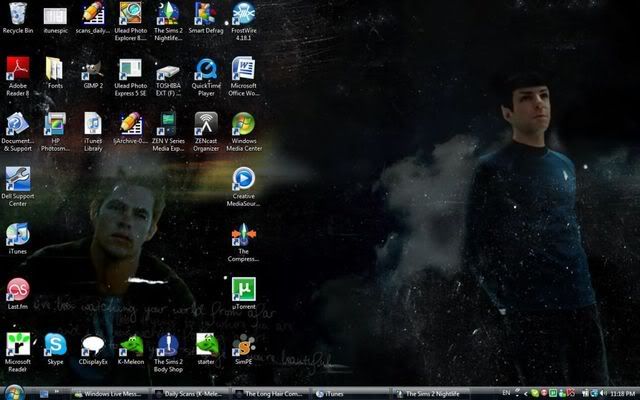The width and height of the screenshot is (640, 400).
Task: Open ZENcast Organizer
Action: (206, 132)
